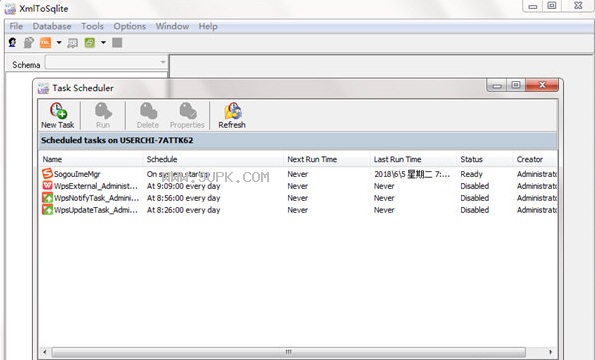Click the gray schedule icon in main toolbar

click(x=72, y=43)
